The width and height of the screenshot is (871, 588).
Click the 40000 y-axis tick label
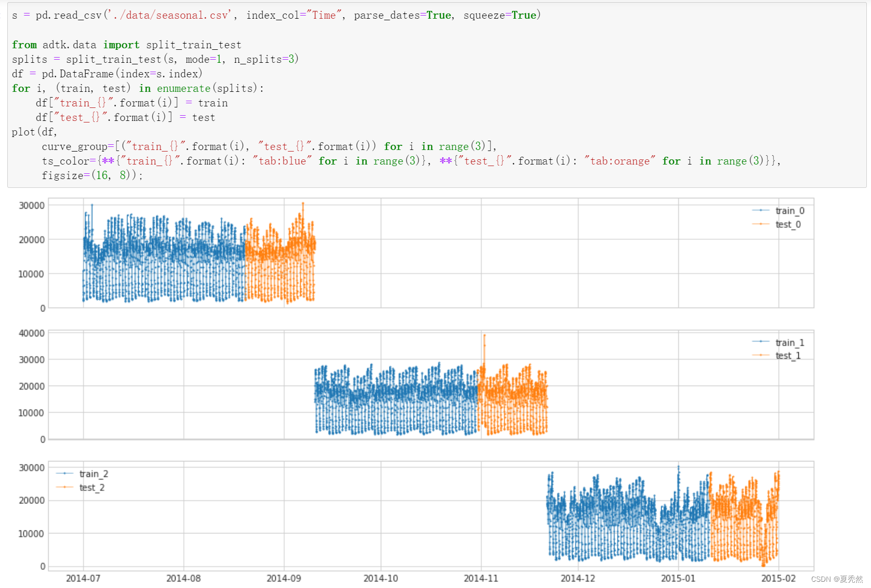(x=32, y=333)
